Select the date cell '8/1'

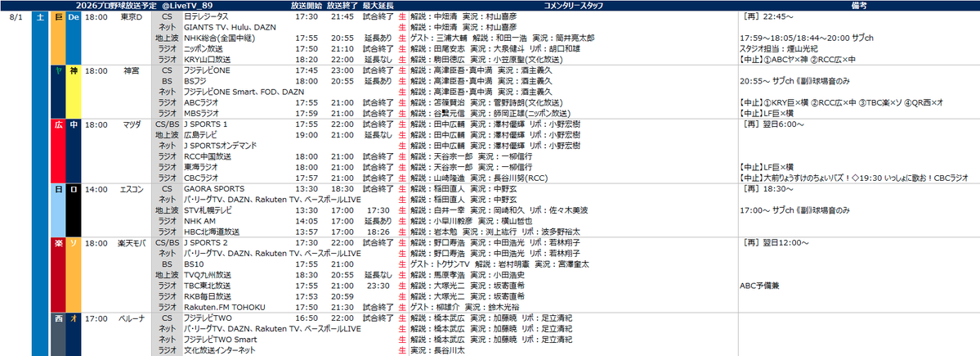pos(16,17)
